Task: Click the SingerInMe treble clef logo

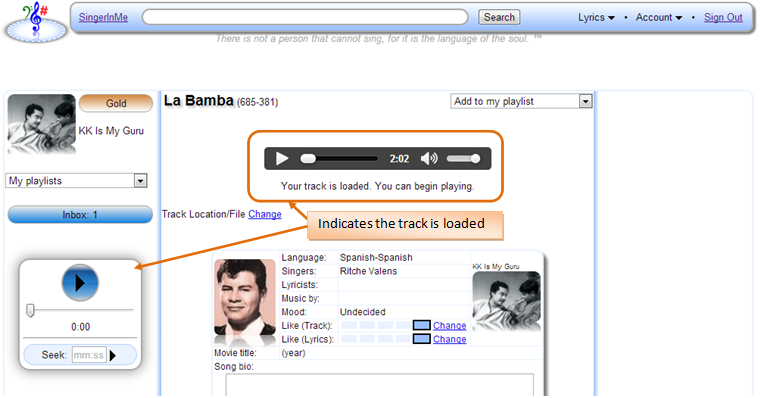Action: pos(36,22)
